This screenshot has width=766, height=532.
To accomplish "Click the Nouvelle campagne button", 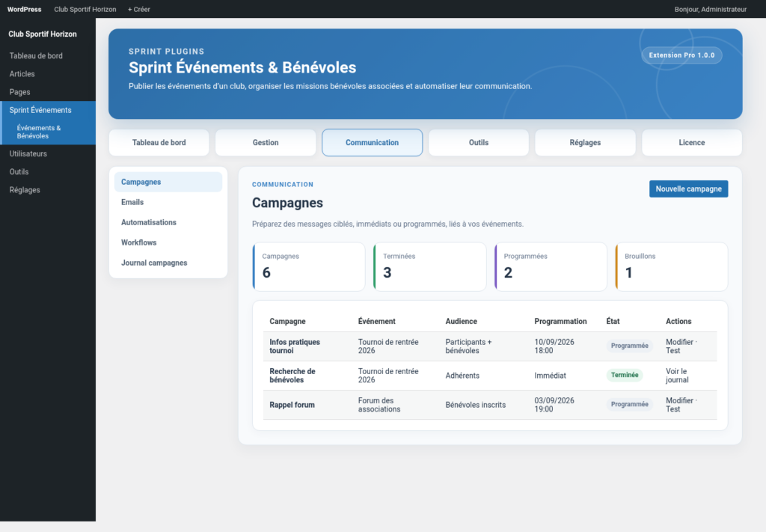I will 688,189.
